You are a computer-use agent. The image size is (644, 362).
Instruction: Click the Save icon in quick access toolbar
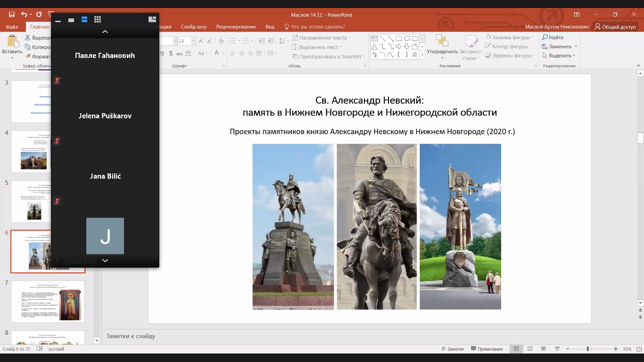[12, 15]
